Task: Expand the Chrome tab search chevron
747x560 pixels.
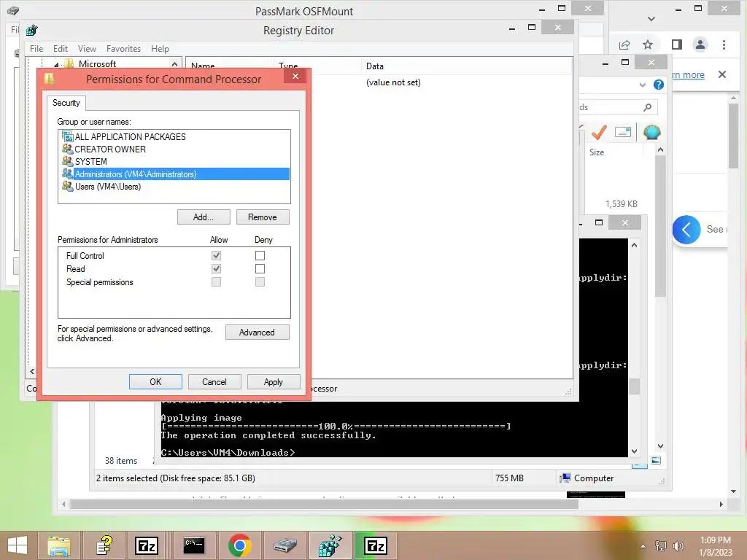Action: (651, 19)
